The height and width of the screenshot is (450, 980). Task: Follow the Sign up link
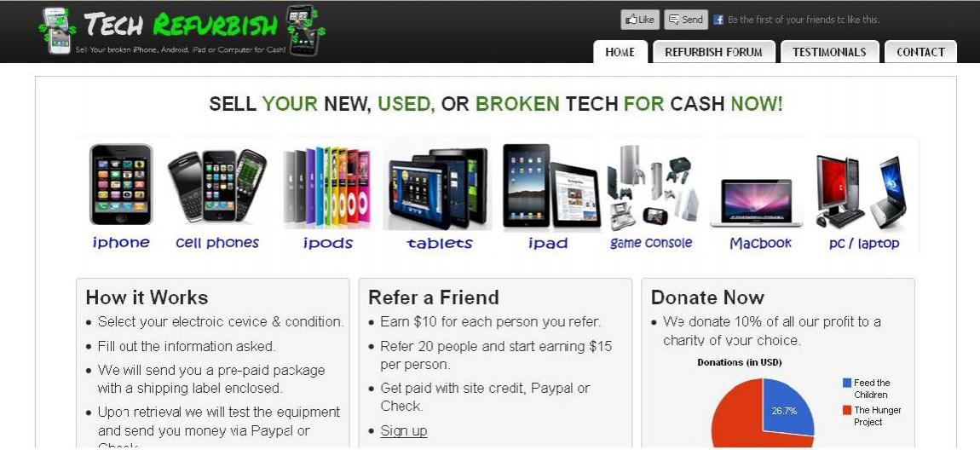tap(404, 430)
